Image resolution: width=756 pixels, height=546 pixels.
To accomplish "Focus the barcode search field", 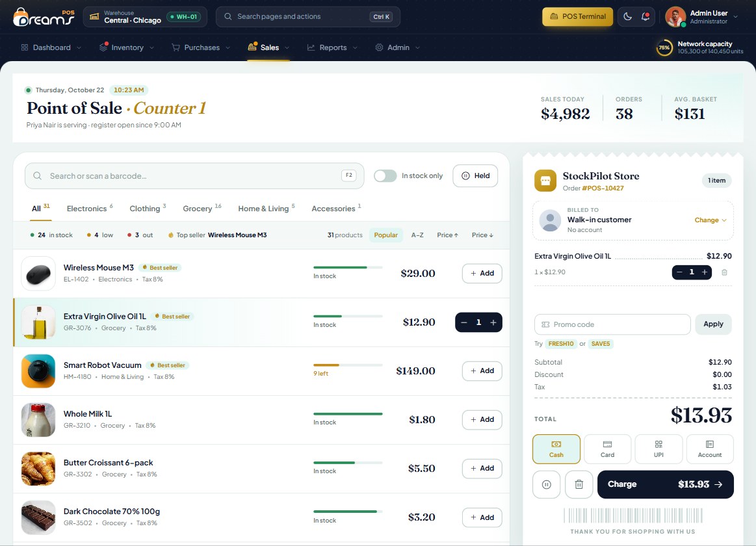I will tap(194, 176).
